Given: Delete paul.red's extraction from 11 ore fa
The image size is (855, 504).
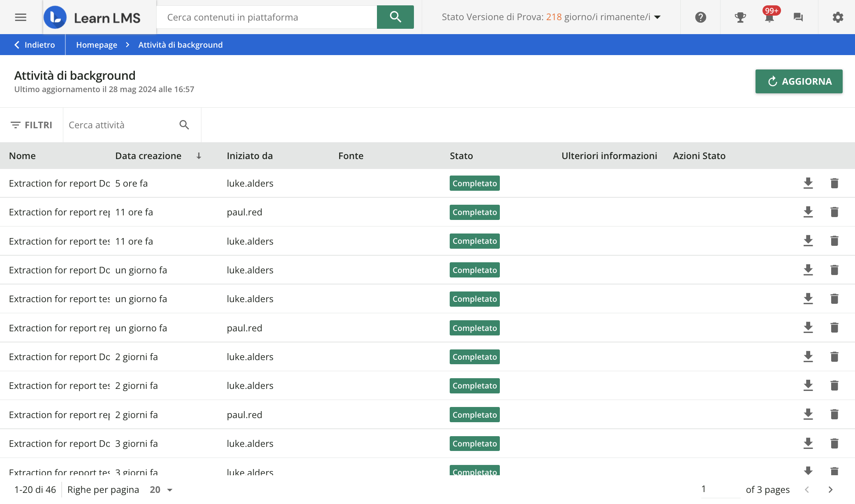Looking at the screenshot, I should pyautogui.click(x=834, y=212).
